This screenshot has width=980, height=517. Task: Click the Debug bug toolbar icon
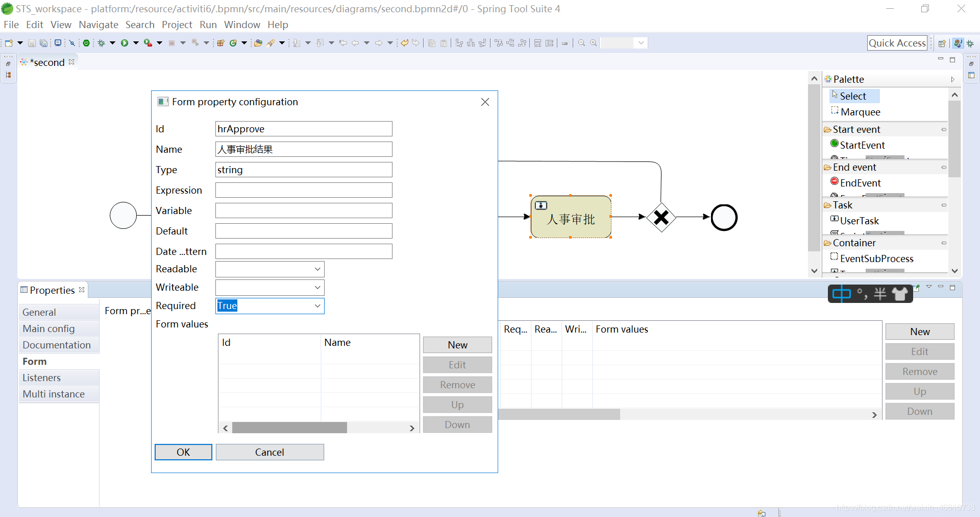click(101, 43)
